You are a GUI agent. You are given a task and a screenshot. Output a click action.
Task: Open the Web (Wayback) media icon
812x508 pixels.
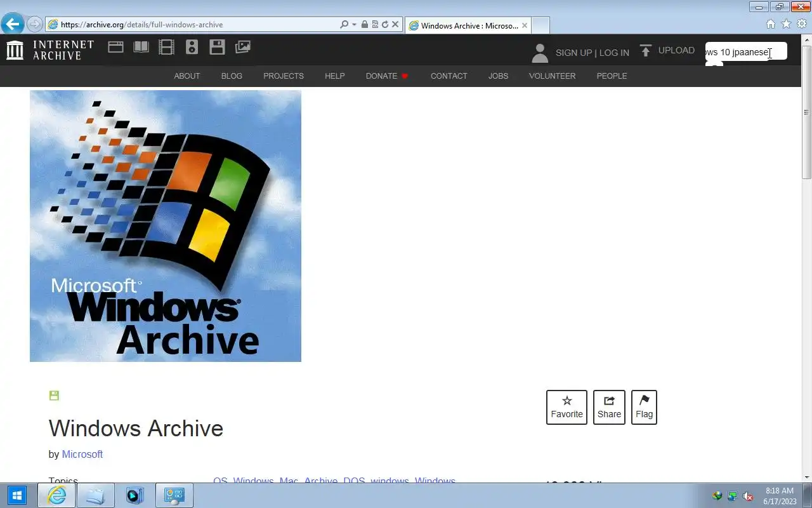[115, 46]
